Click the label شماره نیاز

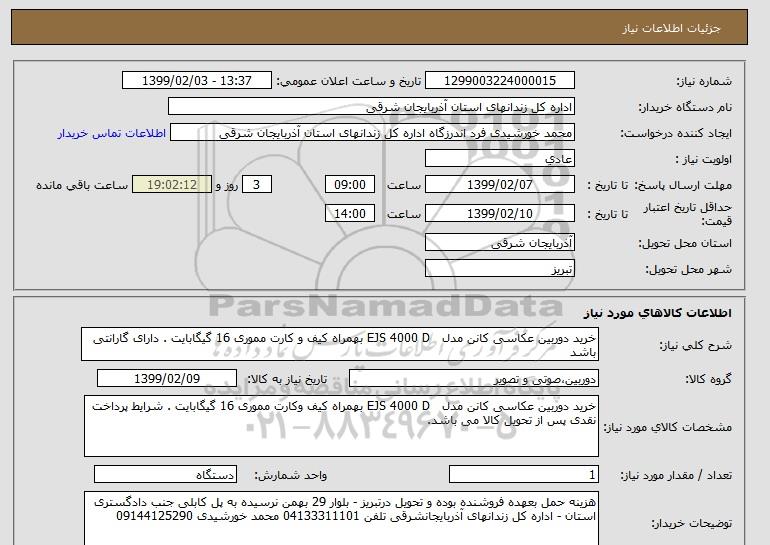coord(704,81)
